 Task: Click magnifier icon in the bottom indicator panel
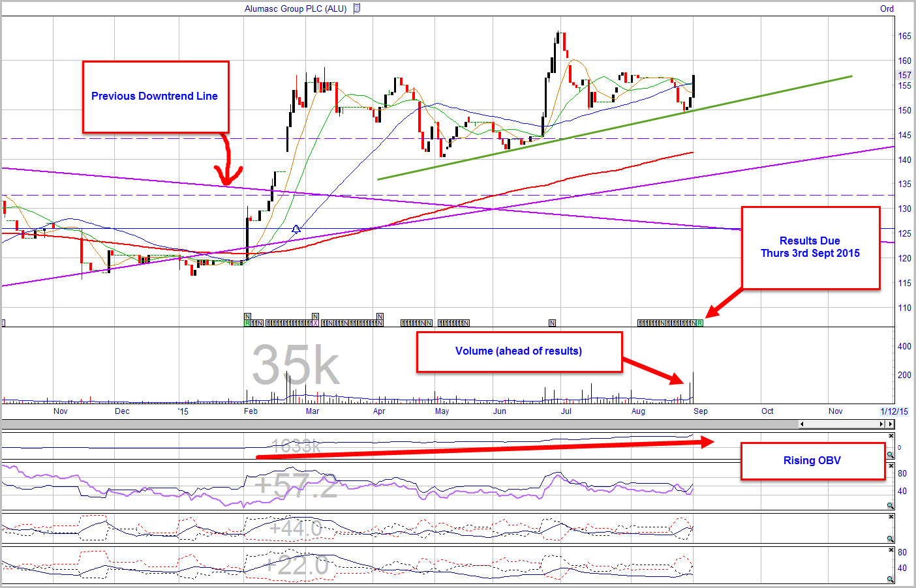[891, 579]
